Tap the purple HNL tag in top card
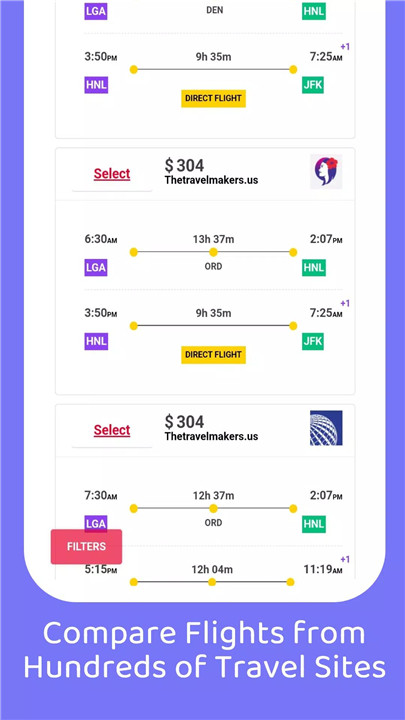The width and height of the screenshot is (405, 720). [96, 85]
